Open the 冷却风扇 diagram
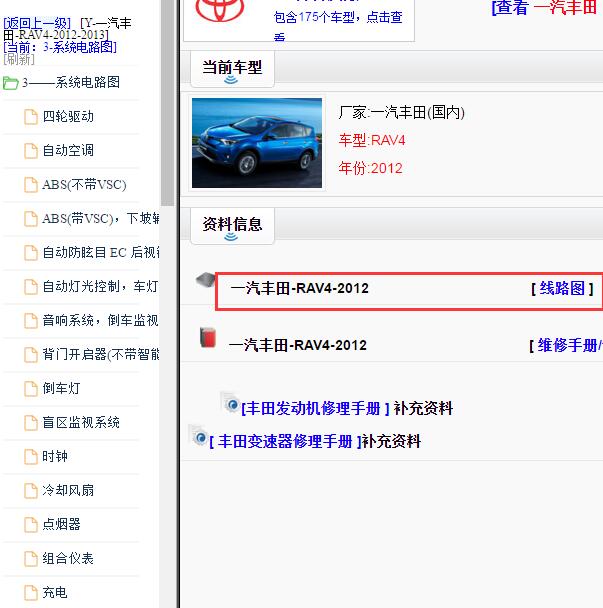This screenshot has width=603, height=608. coord(68,491)
